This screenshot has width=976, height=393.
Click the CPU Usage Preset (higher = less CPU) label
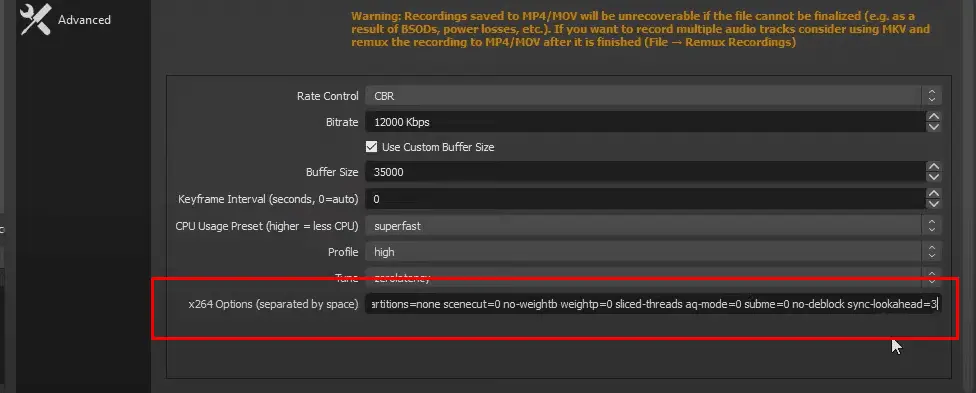[x=267, y=226]
